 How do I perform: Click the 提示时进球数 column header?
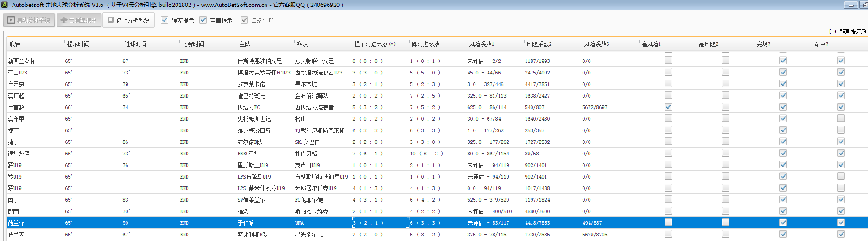coord(374,44)
